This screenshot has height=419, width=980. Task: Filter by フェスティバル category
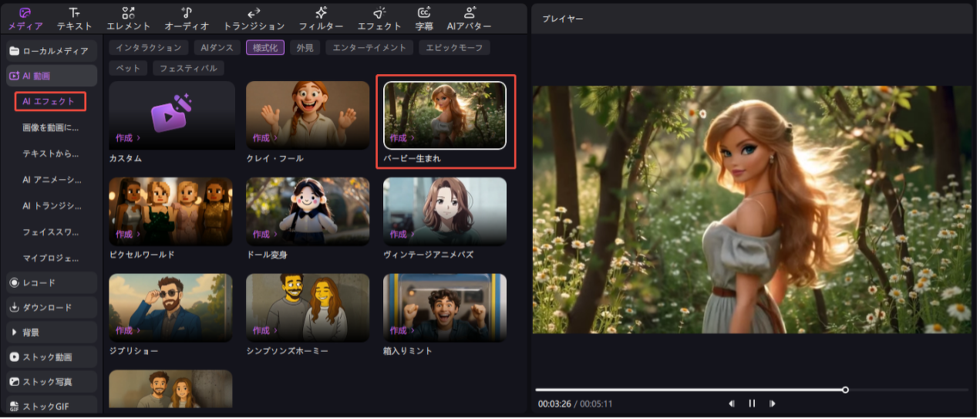(188, 69)
